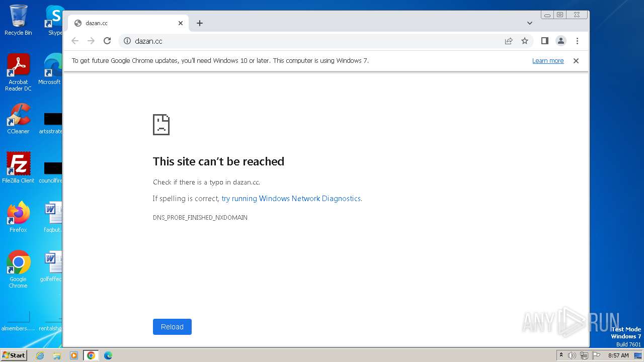Viewport: 644px width, 362px height.
Task: Select the artsstrate desktop file
Action: [51, 123]
